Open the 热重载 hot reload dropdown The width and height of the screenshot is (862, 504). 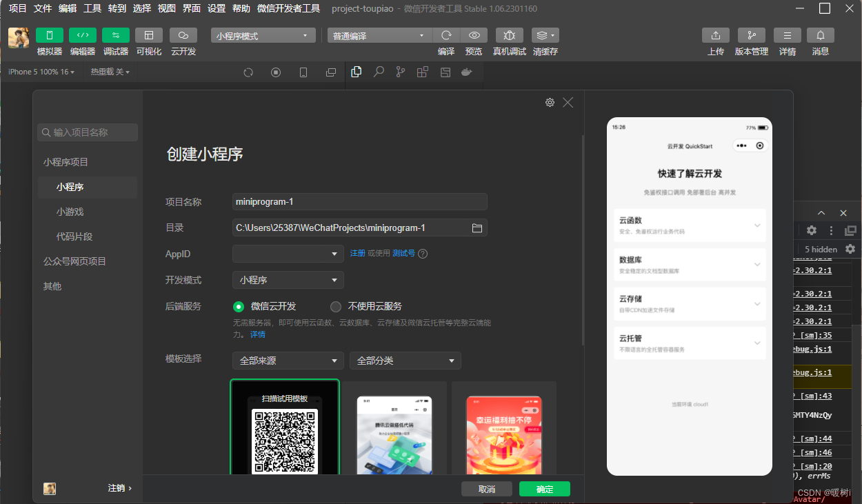pyautogui.click(x=110, y=72)
